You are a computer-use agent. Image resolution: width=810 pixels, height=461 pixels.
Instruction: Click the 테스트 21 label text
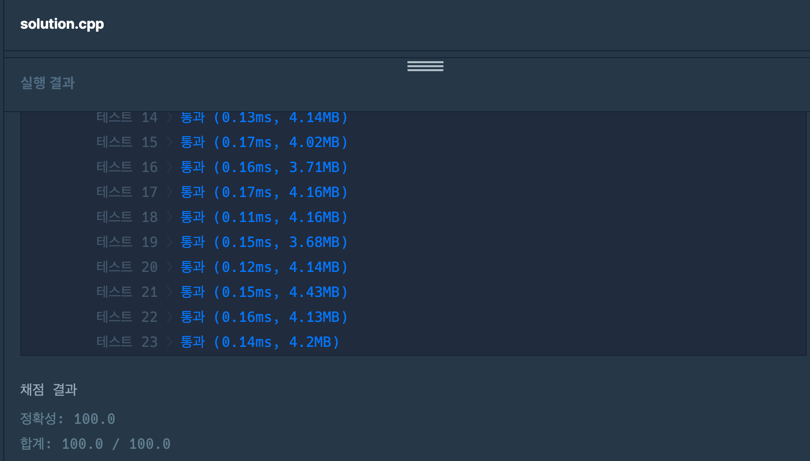[x=127, y=293]
